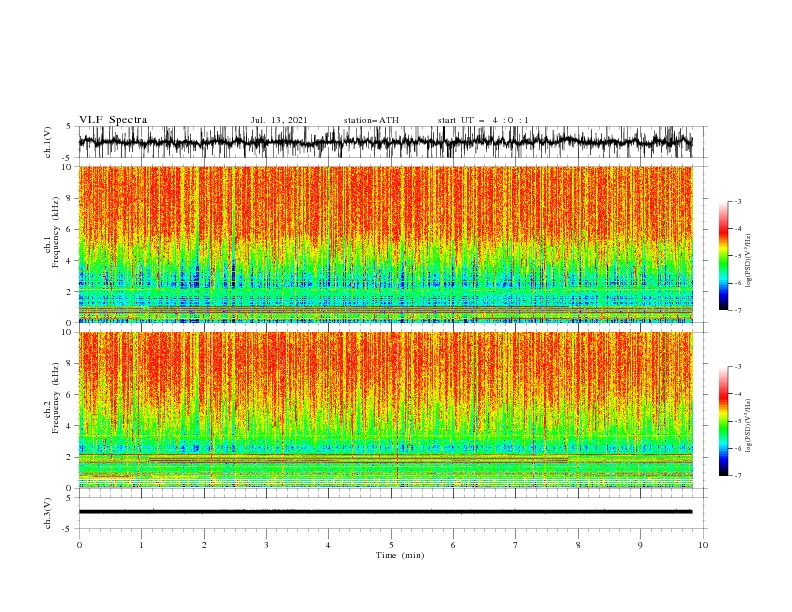Click the ch.1 PSD color scale bar
The image size is (792, 612).
pyautogui.click(x=724, y=256)
